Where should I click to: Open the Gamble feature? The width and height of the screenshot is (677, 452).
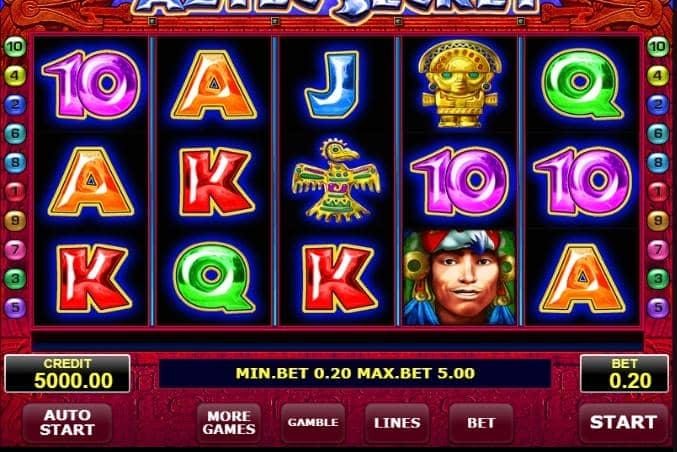pyautogui.click(x=313, y=423)
